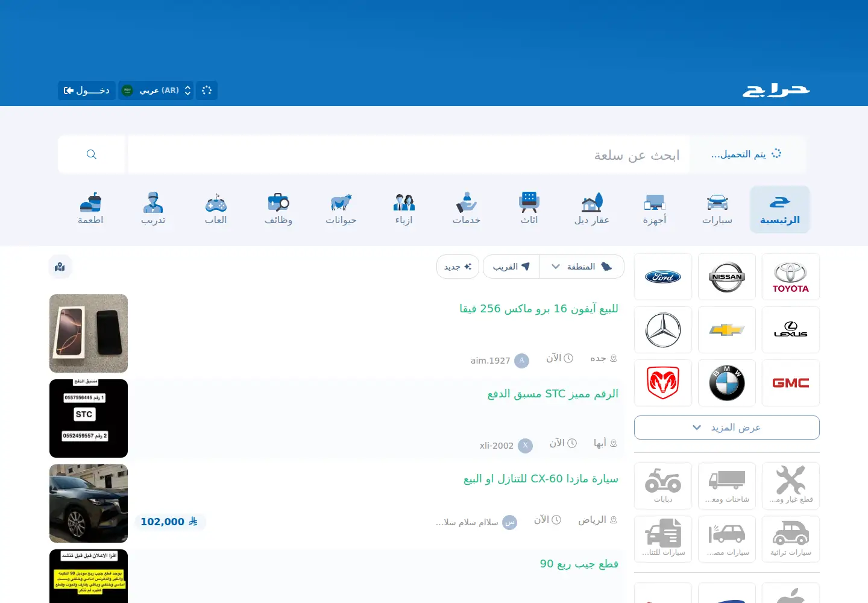Click the Haraj logo in header

776,90
